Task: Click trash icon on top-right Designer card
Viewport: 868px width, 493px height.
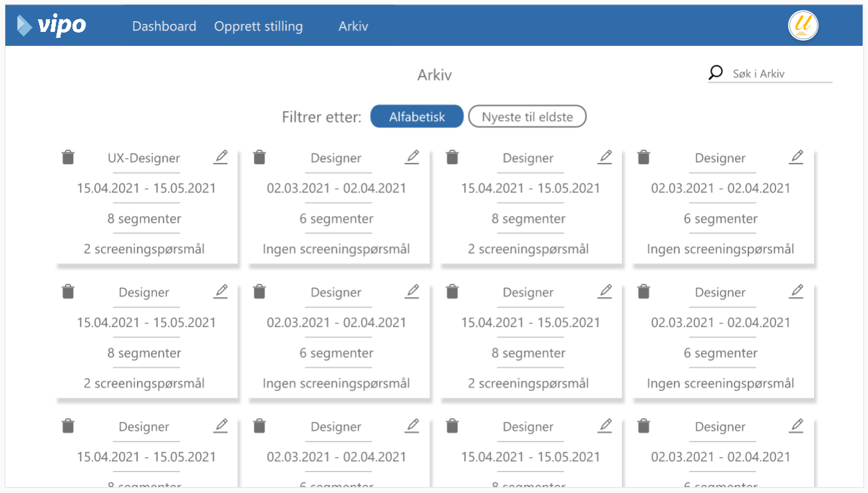Action: point(643,157)
